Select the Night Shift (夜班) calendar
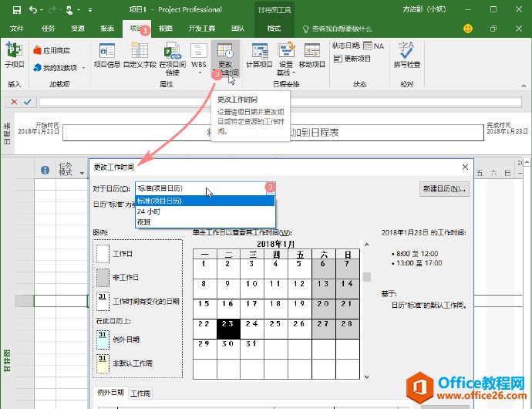The width and height of the screenshot is (532, 409). 205,221
